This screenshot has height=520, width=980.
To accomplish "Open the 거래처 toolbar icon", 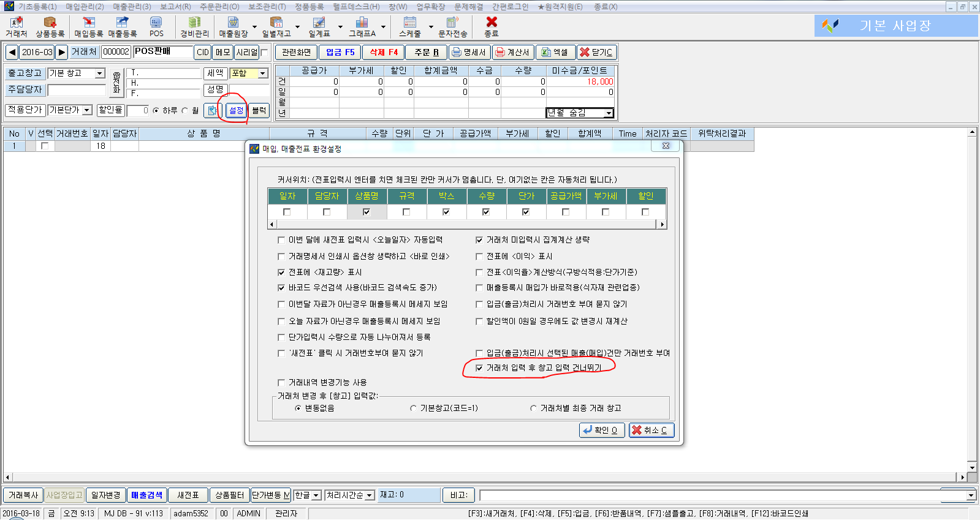I will pos(17,27).
